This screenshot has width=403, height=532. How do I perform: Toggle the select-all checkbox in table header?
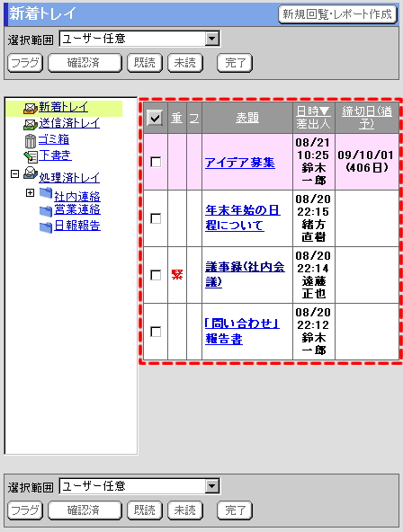(x=155, y=118)
